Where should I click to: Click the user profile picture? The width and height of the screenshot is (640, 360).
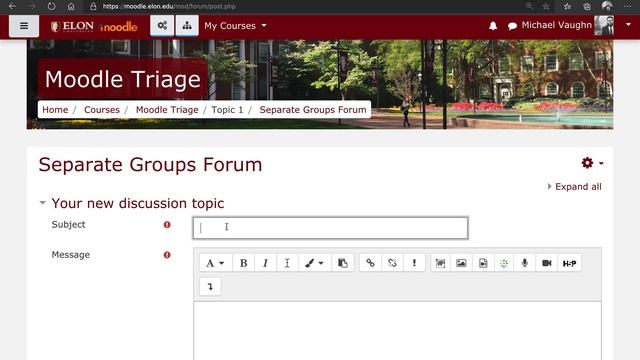604,25
